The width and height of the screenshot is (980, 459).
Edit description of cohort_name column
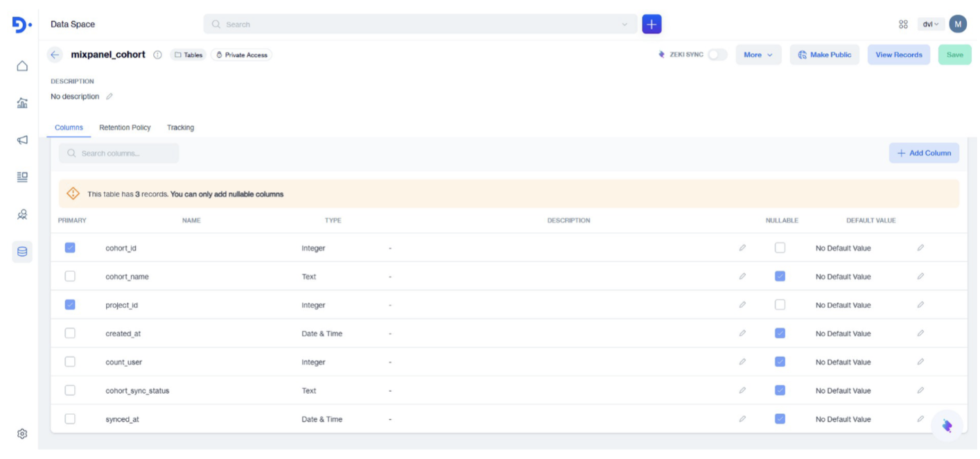[742, 276]
